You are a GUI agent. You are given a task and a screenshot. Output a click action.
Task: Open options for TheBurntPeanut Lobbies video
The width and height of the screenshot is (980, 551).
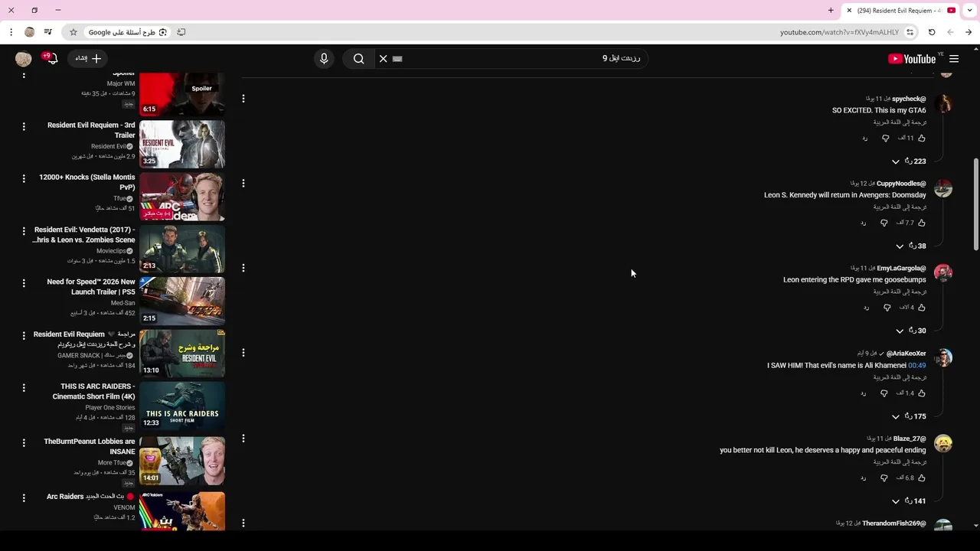coord(24,442)
